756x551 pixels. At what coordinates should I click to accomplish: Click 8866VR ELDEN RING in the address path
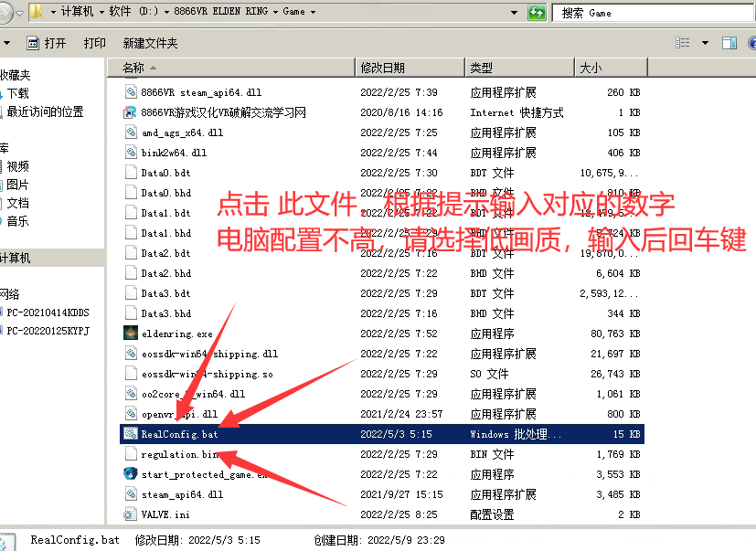221,11
